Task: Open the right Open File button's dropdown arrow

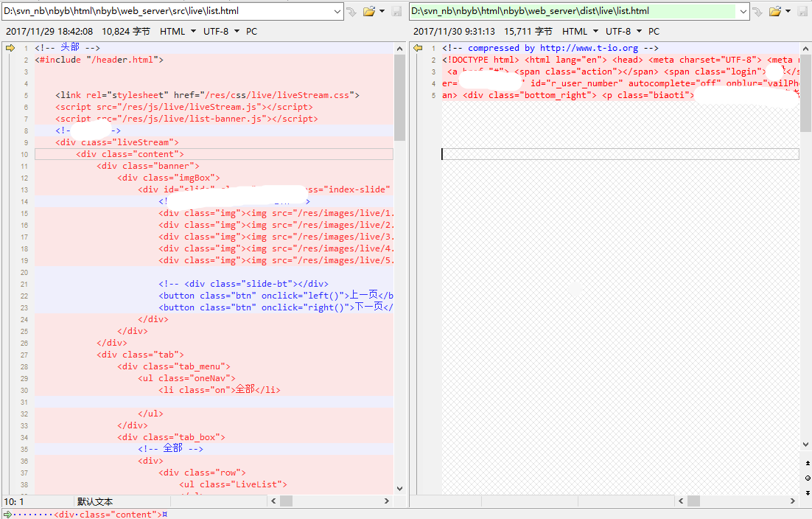Action: pos(788,11)
